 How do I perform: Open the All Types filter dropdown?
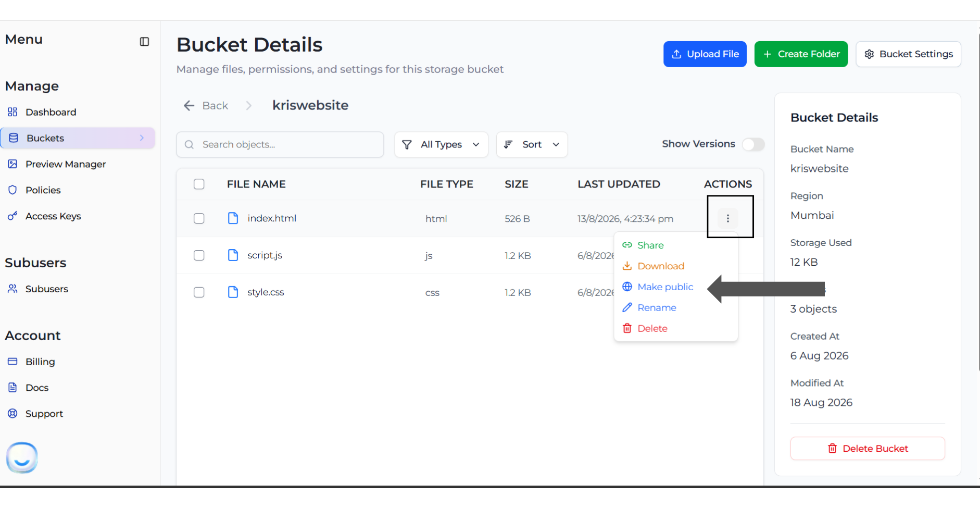442,144
